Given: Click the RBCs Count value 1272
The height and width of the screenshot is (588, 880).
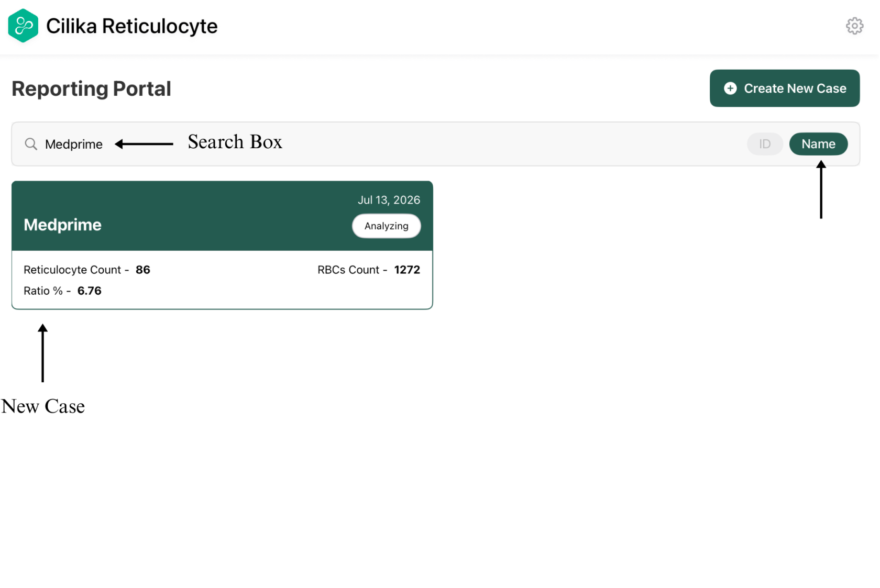Looking at the screenshot, I should pyautogui.click(x=407, y=270).
